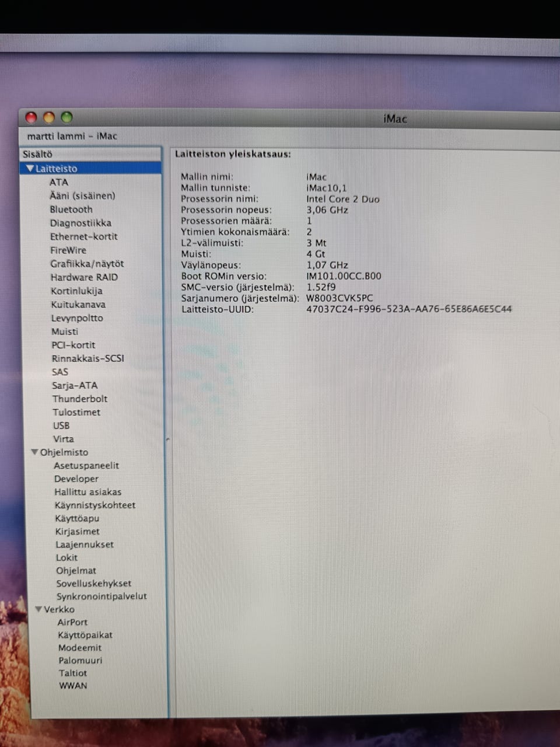
Task: Click the Verkko category label
Action: point(60,609)
